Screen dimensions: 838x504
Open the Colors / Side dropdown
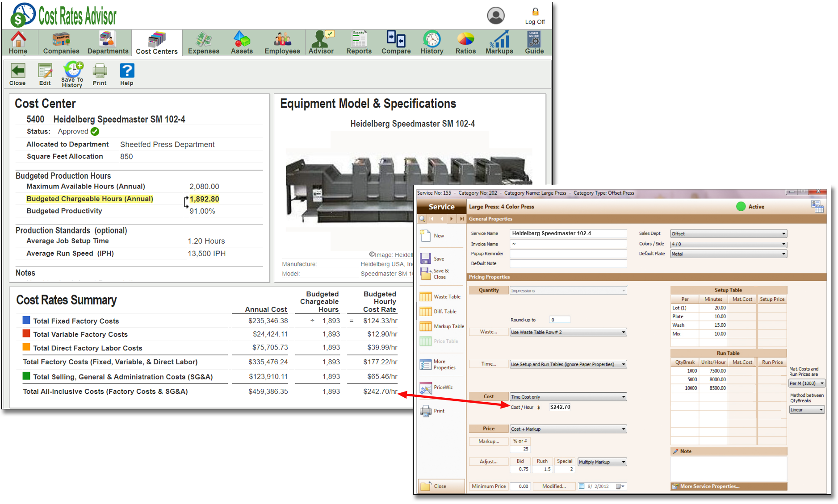click(x=729, y=244)
